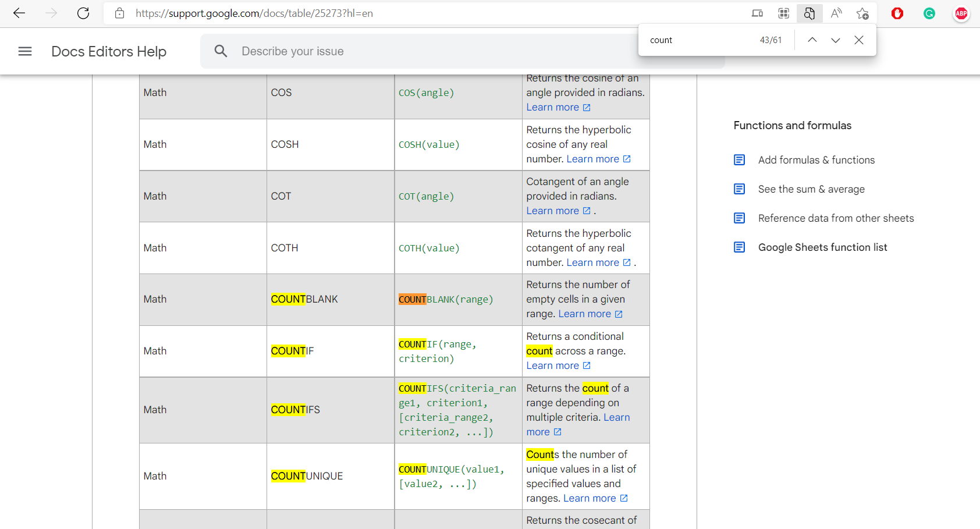Open Learn more link in the COUNTIFS row
The height and width of the screenshot is (529, 980).
point(578,425)
